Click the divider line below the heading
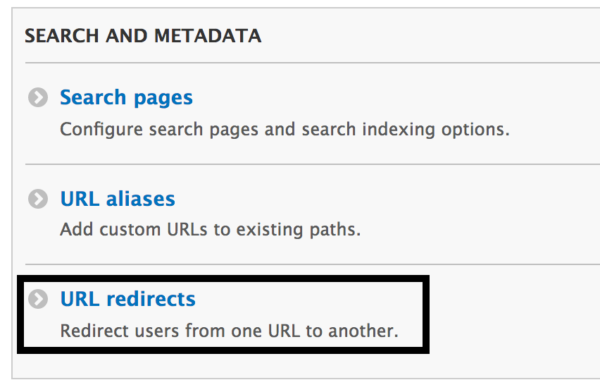Viewport: 600px width, 392px height. point(313,62)
